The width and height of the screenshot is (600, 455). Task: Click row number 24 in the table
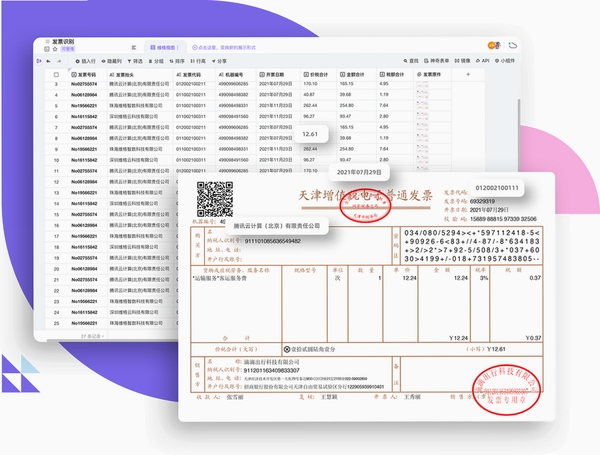tap(56, 313)
